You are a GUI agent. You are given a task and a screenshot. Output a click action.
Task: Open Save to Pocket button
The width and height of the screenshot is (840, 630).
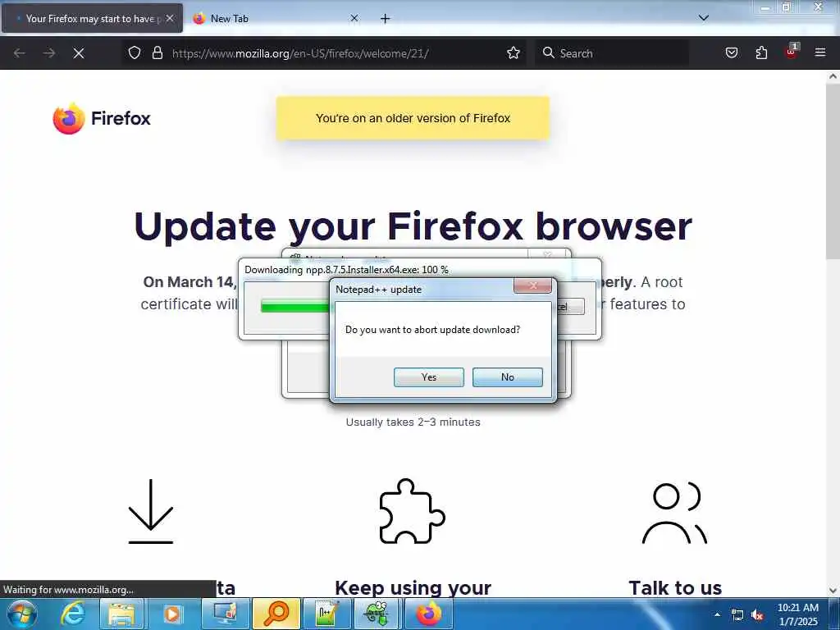coord(731,53)
